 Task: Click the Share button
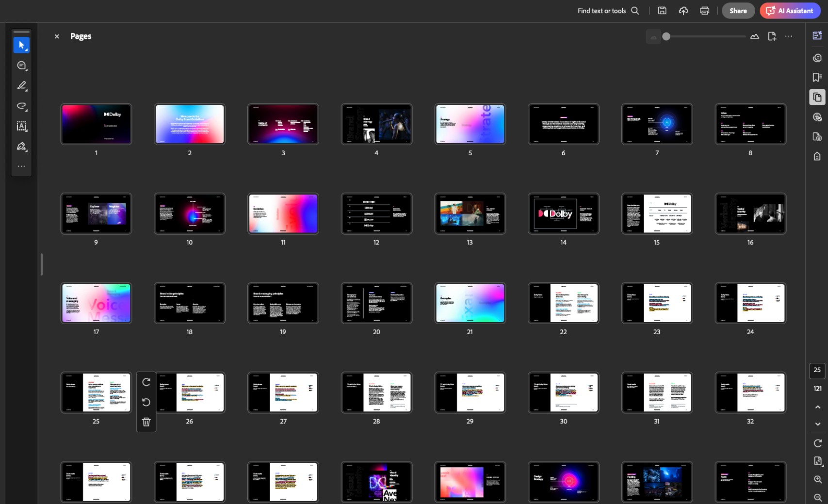click(x=738, y=11)
